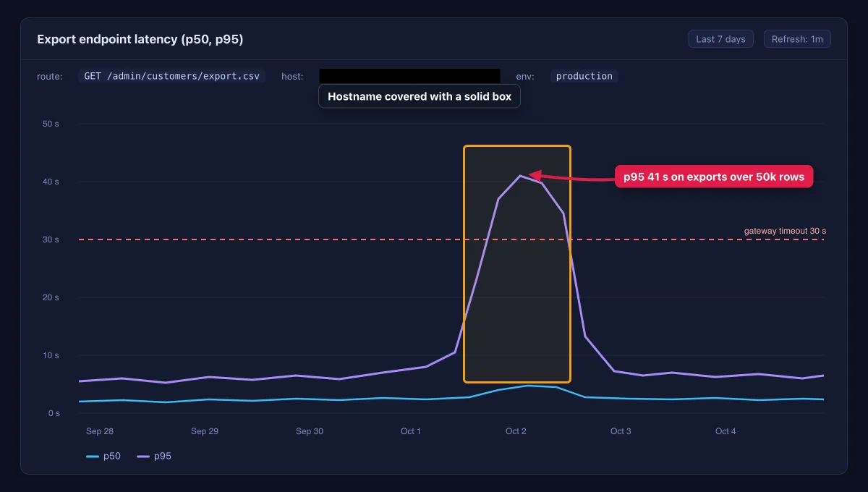The image size is (868, 492).
Task: Toggle the p95 series in the legend
Action: [154, 456]
